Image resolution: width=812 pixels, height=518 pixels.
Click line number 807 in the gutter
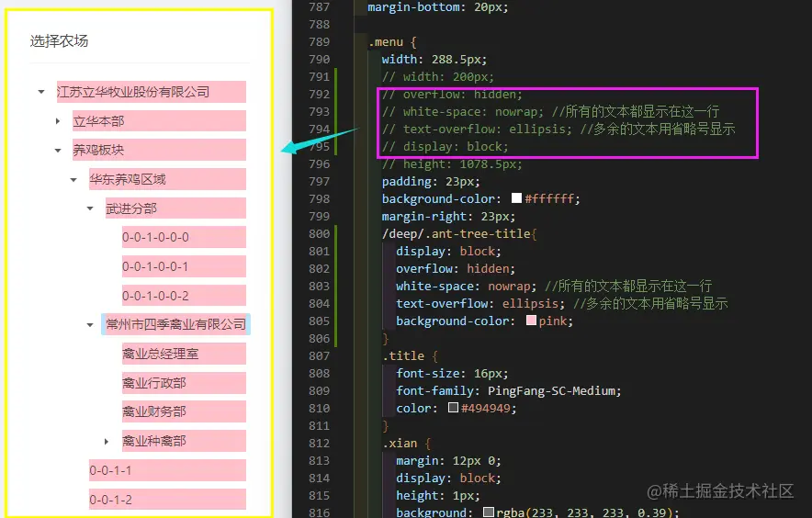pyautogui.click(x=319, y=355)
